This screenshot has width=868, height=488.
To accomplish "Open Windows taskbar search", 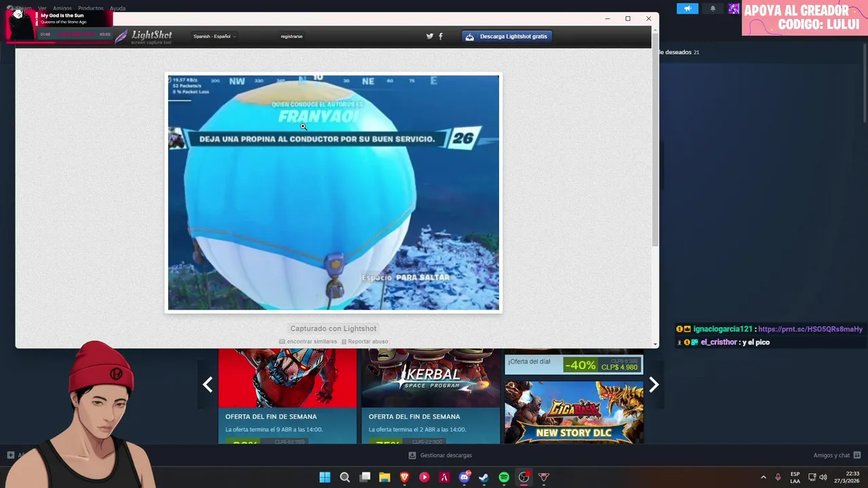I will pyautogui.click(x=344, y=477).
